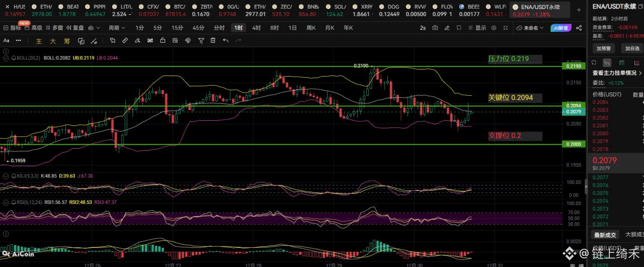Click the 加自选 add-to-watchlist button
This screenshot has height=267, width=644.
click(x=632, y=48)
